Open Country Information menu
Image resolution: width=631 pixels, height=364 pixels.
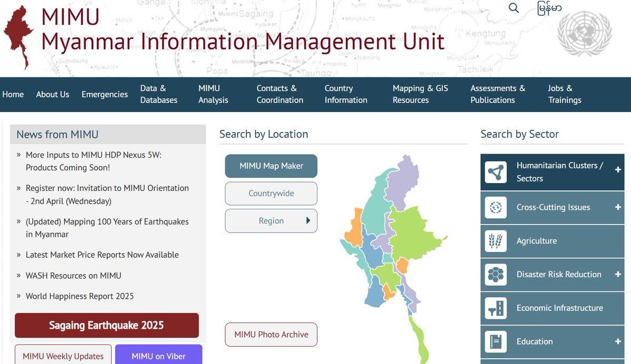tap(346, 94)
